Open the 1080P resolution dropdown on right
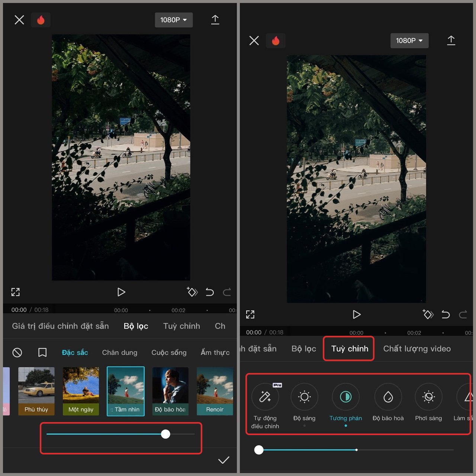 click(409, 41)
